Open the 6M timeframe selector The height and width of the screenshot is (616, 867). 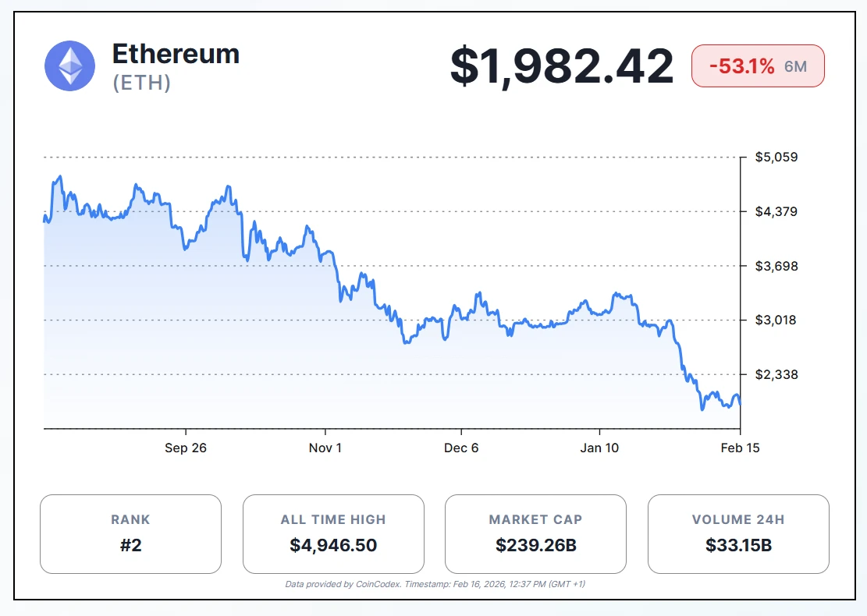tap(795, 66)
